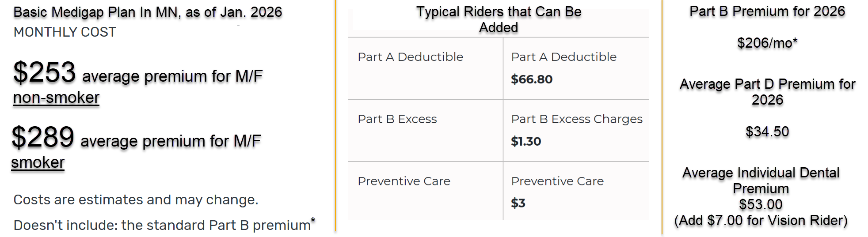The height and width of the screenshot is (237, 868).
Task: Click the Average Individual Dental Premium heading
Action: pos(761,181)
